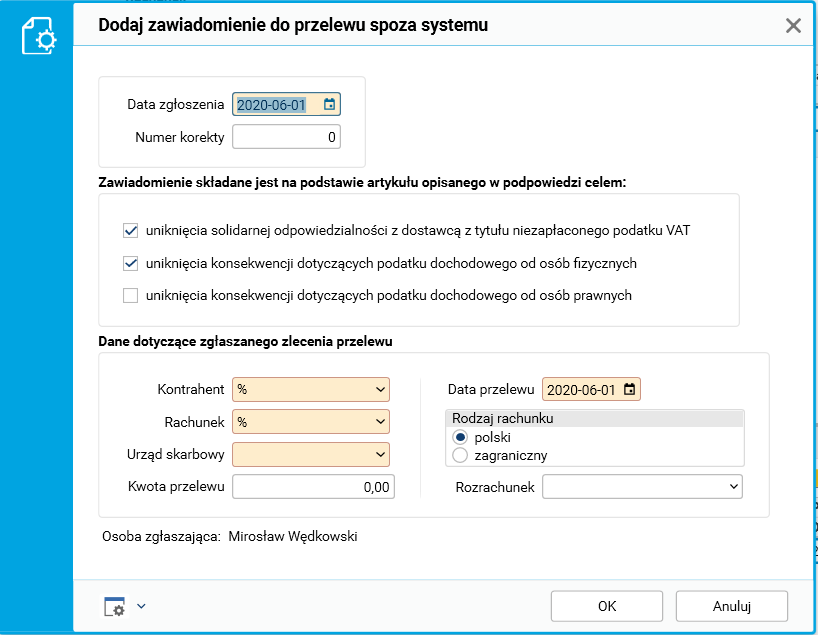Uncheck the VAT solidarity liability checkbox

130,231
